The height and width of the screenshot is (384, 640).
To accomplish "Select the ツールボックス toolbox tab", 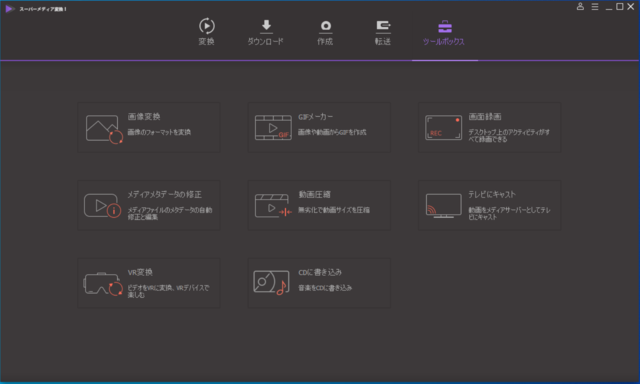I will coord(444,32).
